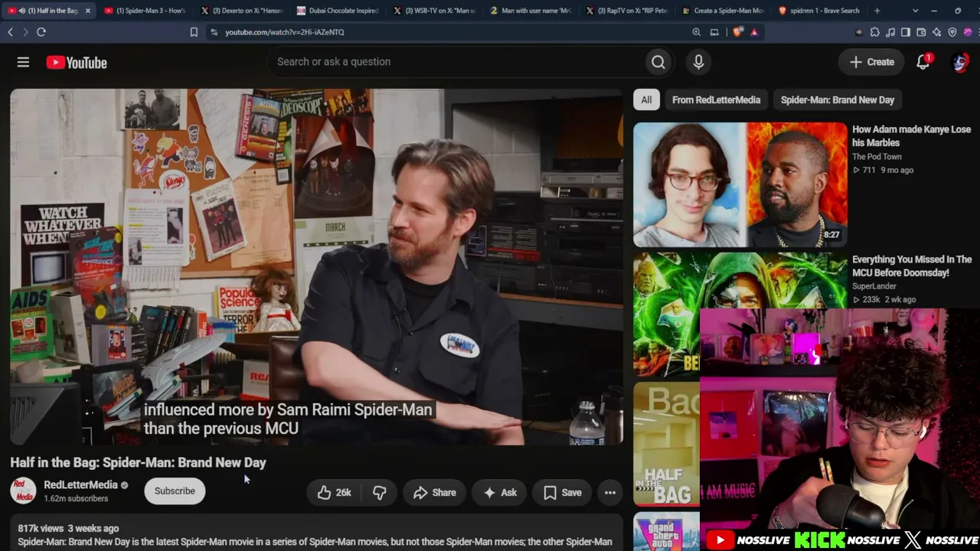Open the notifications bell
This screenshot has width=980, height=551.
pos(923,62)
